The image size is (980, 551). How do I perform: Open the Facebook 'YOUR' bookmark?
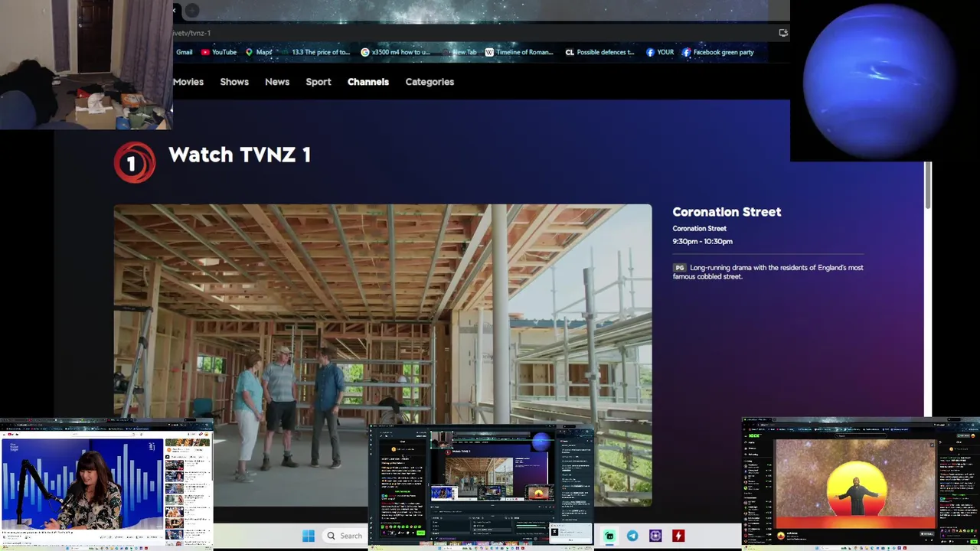pyautogui.click(x=660, y=52)
